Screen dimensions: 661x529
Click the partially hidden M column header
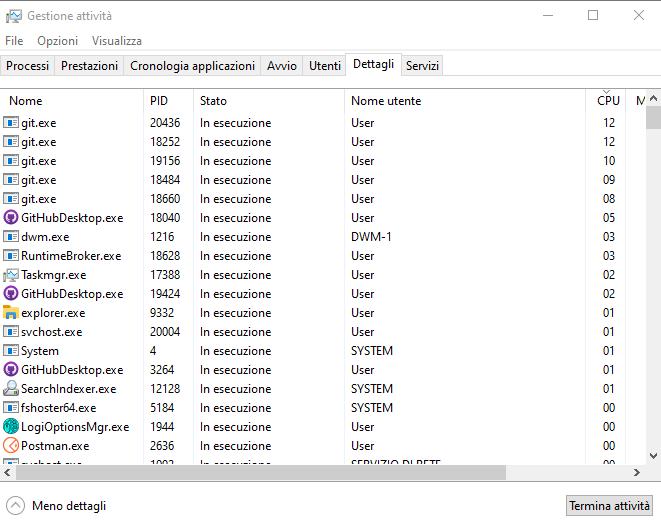click(x=637, y=101)
